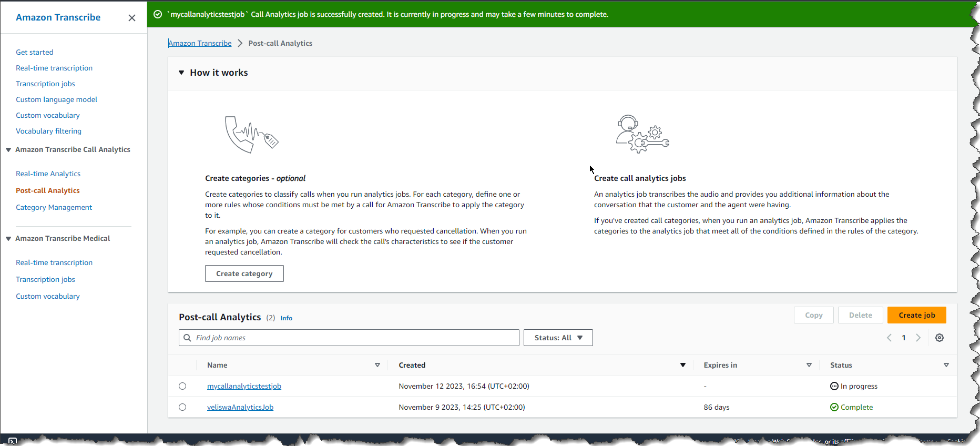Click the Create job button

(x=917, y=315)
